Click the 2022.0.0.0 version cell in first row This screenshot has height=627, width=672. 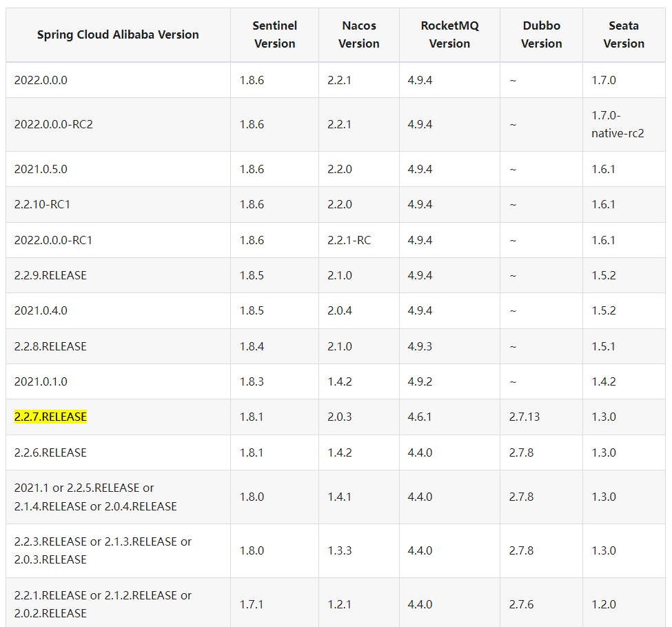point(41,80)
